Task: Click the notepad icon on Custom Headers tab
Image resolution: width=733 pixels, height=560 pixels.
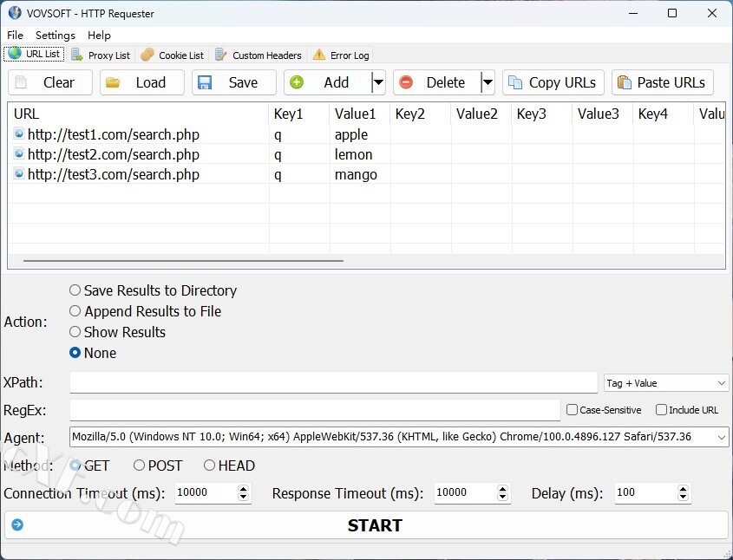Action: [x=220, y=55]
